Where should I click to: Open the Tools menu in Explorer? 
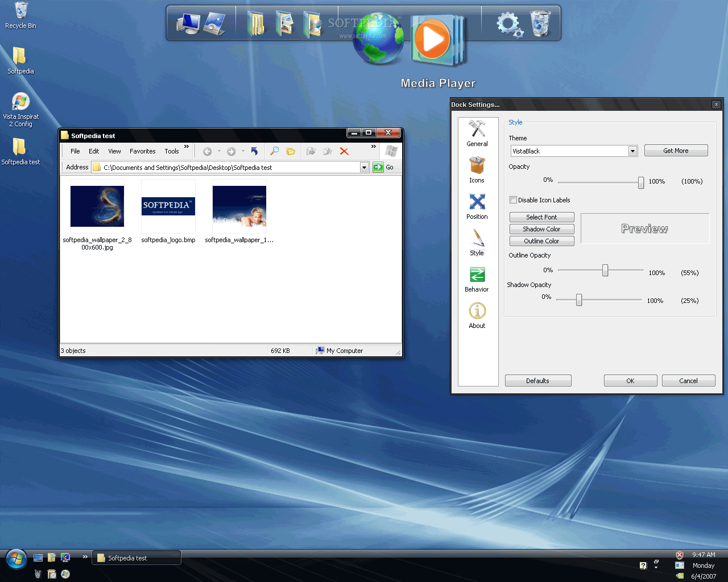coord(172,151)
